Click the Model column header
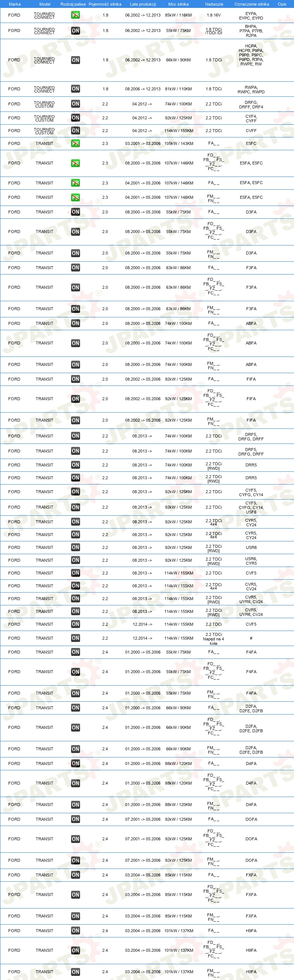 click(x=45, y=4)
